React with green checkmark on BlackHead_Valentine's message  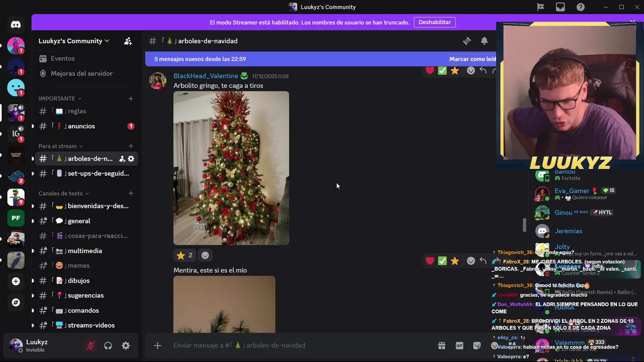[x=442, y=71]
